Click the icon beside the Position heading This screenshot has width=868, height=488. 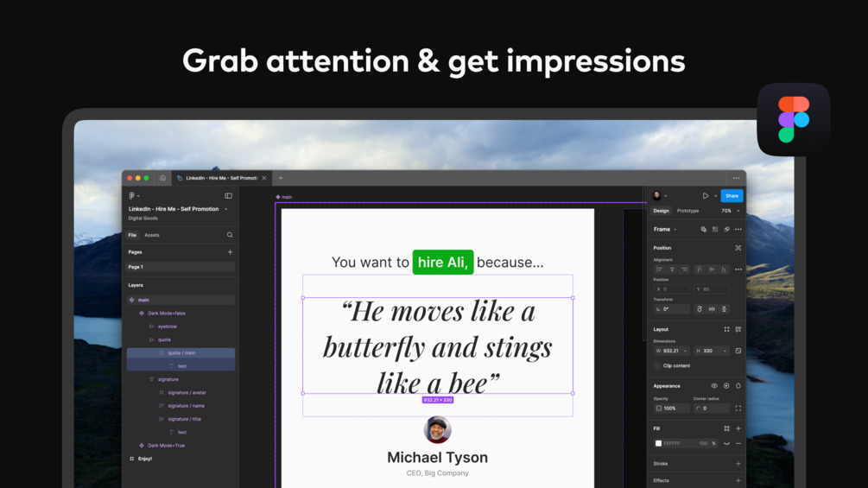click(x=738, y=248)
